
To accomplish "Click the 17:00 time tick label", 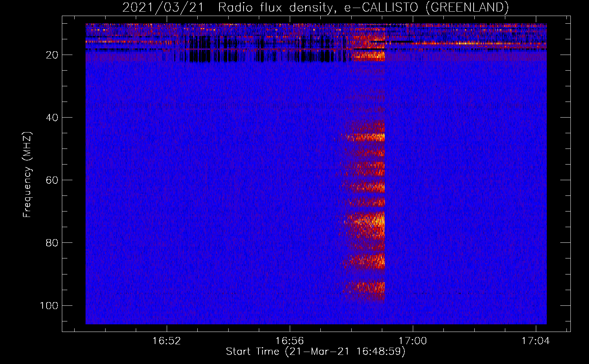I will coord(413,341).
